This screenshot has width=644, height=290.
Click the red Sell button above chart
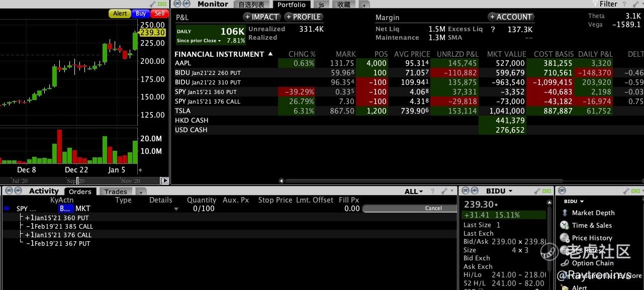(x=159, y=14)
